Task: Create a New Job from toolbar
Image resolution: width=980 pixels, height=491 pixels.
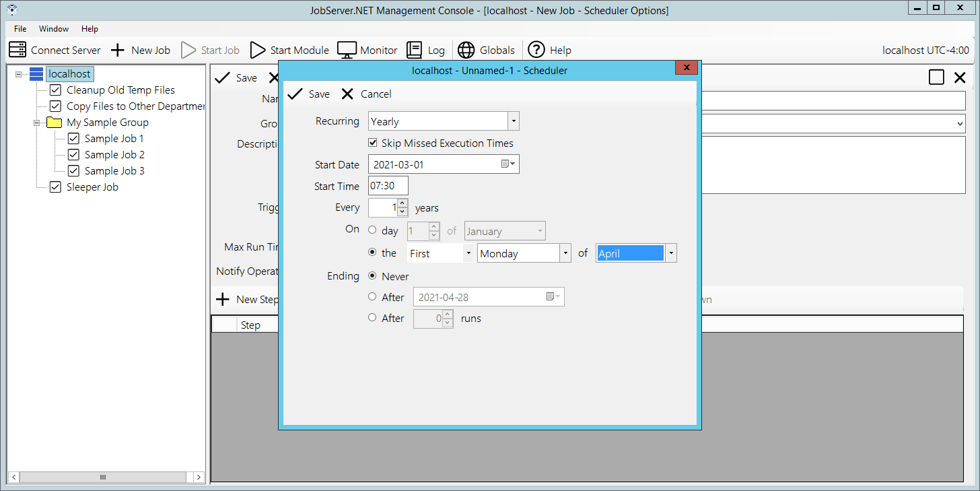Action: [x=118, y=50]
